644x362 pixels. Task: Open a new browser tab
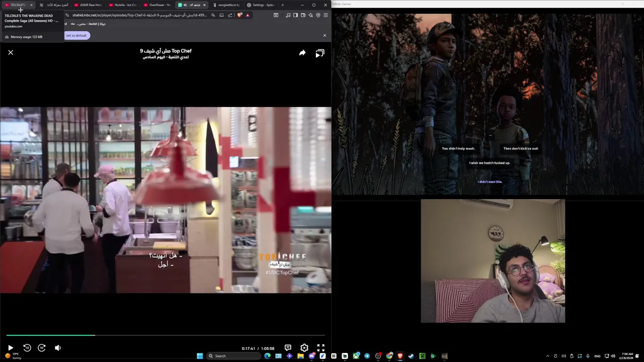(282, 5)
